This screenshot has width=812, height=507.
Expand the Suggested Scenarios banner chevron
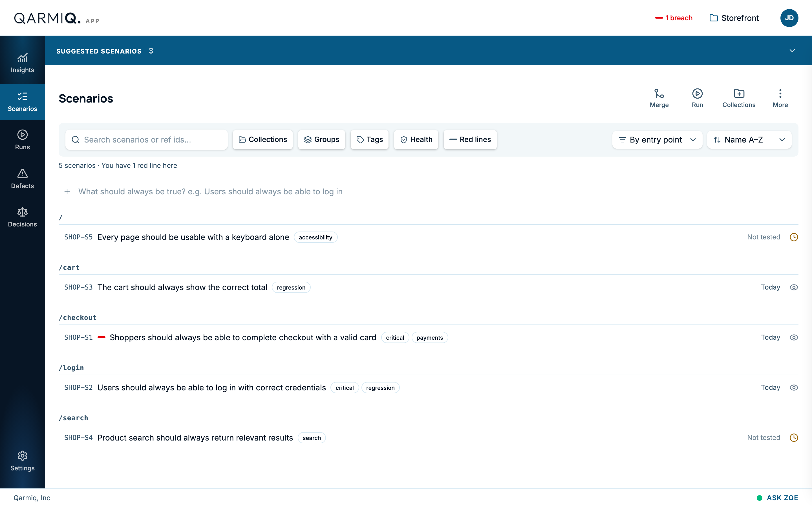792,51
